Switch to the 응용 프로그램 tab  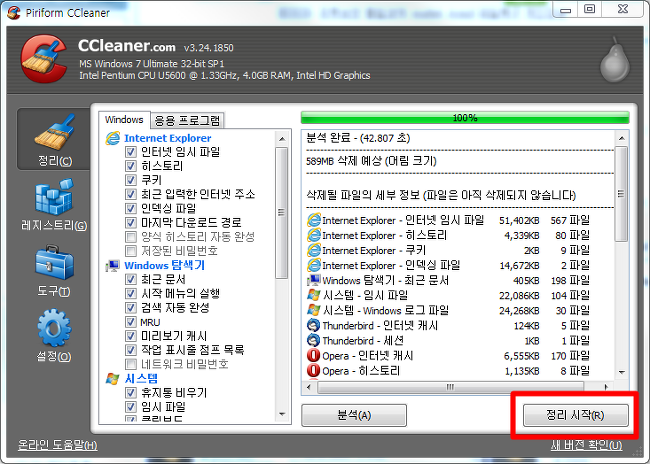coord(187,121)
